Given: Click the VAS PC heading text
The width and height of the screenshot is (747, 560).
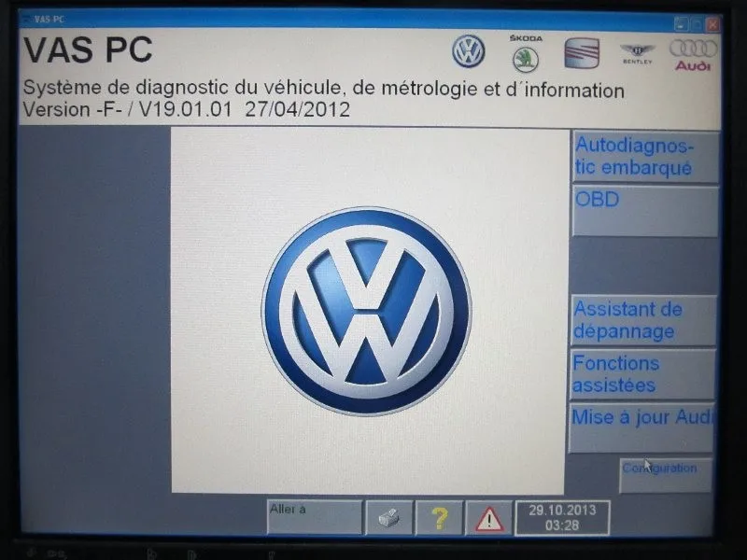Looking at the screenshot, I should [88, 49].
